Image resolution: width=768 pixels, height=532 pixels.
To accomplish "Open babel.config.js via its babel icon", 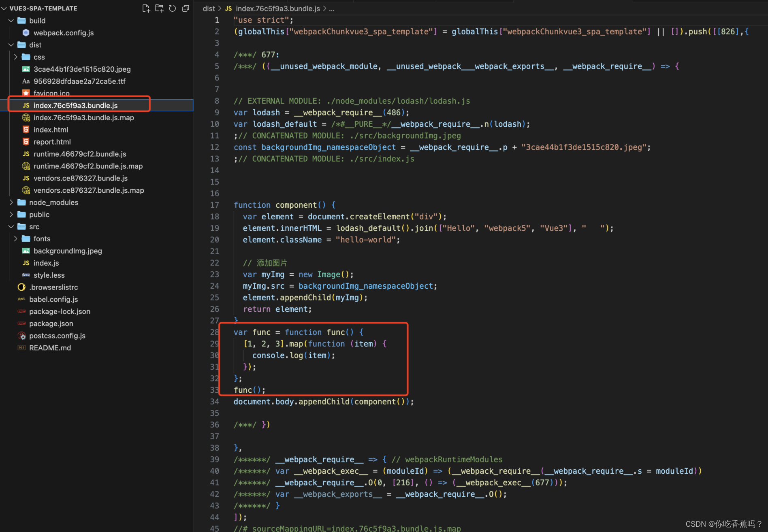I will (x=21, y=300).
